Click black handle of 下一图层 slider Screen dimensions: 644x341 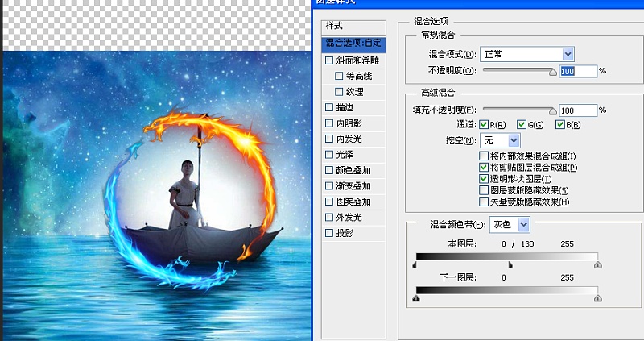click(x=416, y=298)
